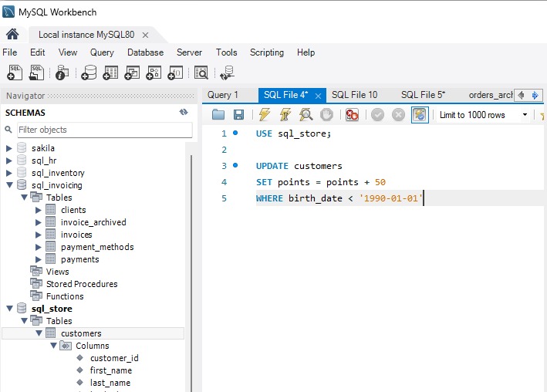Collapse the sql_invoicing schema
Screen dimensions: 547x392
tap(9, 185)
